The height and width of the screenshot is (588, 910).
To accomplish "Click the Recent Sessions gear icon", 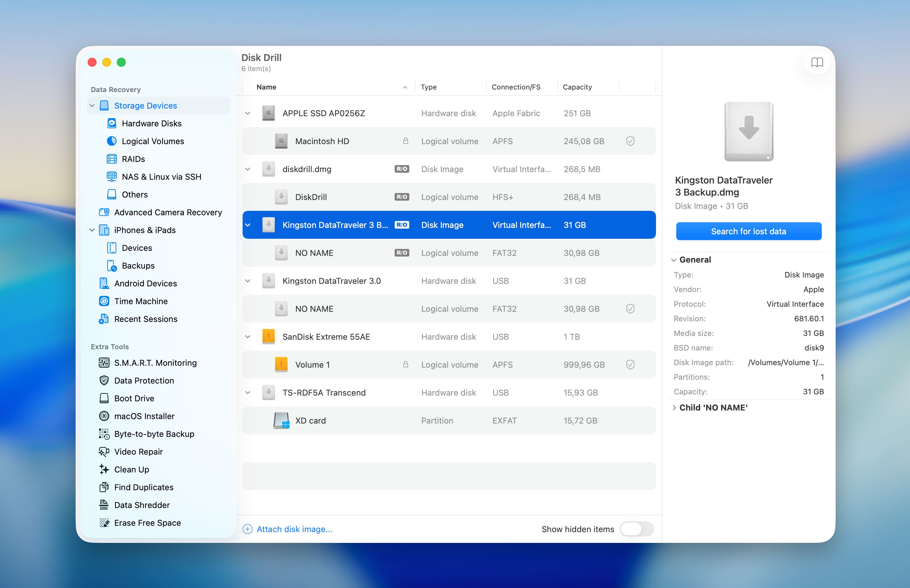I will 104,319.
